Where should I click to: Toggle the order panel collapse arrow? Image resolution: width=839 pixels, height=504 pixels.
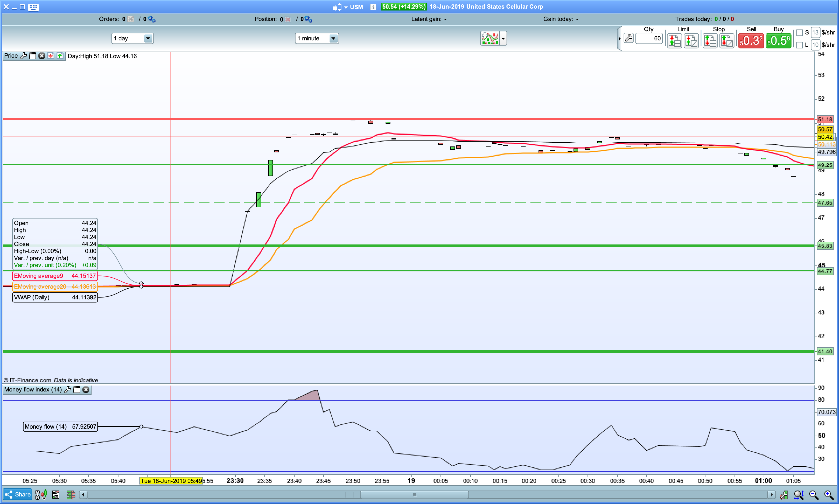coord(620,39)
